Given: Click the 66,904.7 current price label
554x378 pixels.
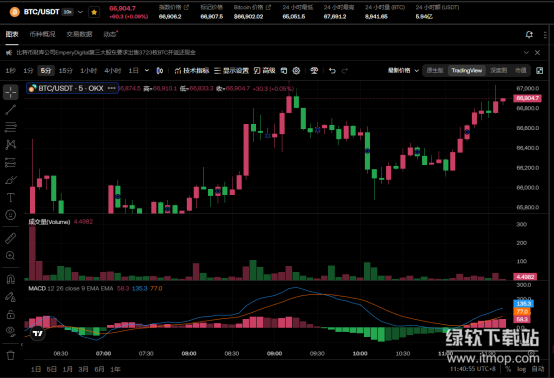Looking at the screenshot, I should tap(527, 98).
